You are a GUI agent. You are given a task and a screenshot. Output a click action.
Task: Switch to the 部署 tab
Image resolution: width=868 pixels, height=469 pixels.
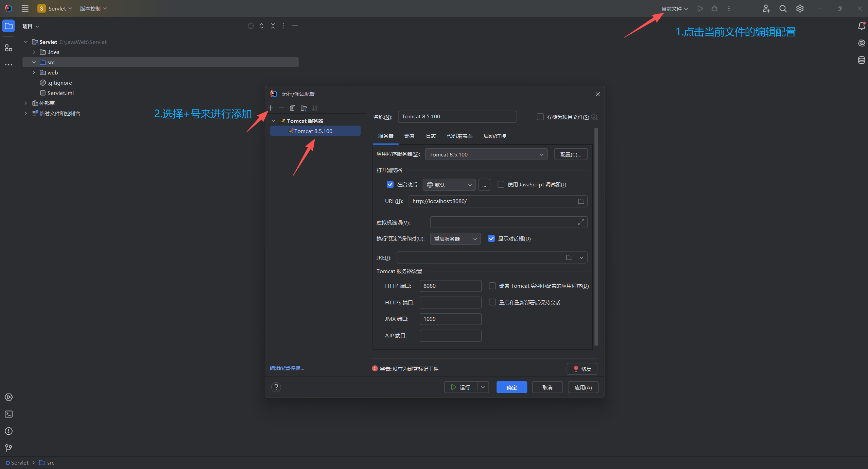pyautogui.click(x=409, y=136)
